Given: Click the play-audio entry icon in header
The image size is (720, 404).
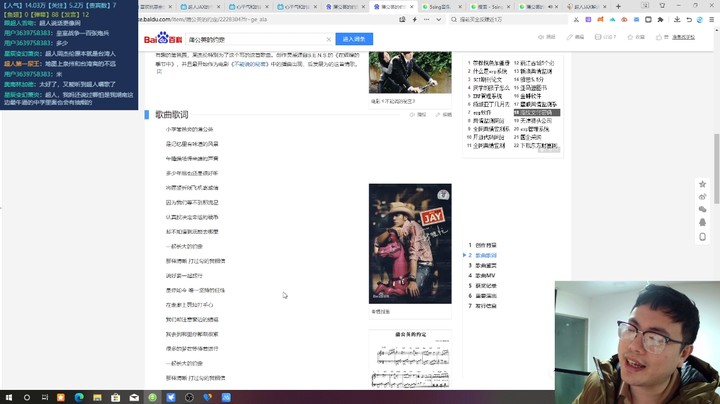Looking at the screenshot, I should click(x=546, y=37).
